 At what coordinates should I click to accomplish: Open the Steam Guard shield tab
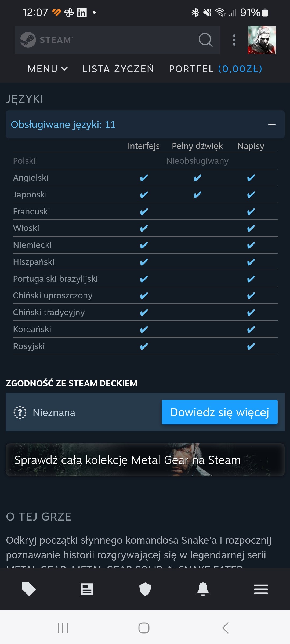145,589
